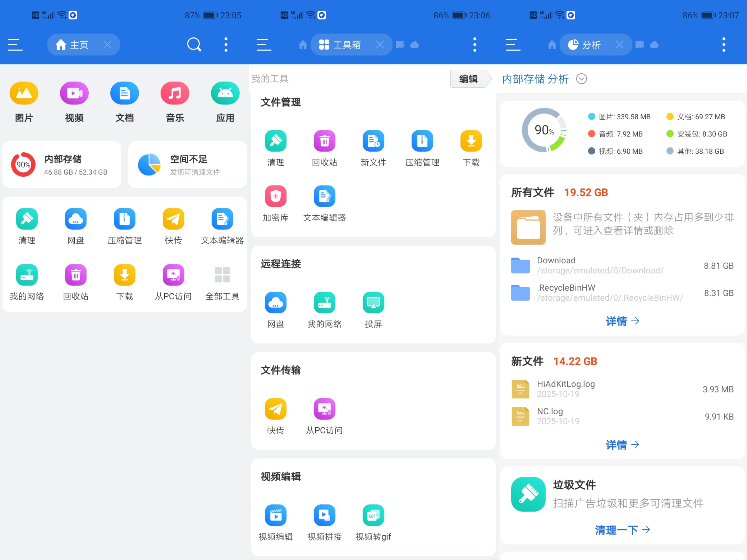Open the 加密库 vault icon
This screenshot has width=747, height=560.
276,197
